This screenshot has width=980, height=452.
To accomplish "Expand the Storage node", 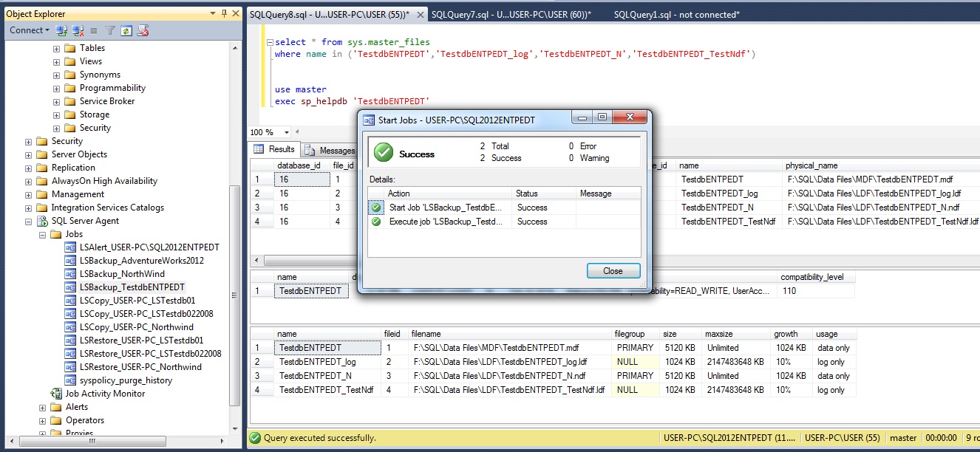I will point(56,114).
